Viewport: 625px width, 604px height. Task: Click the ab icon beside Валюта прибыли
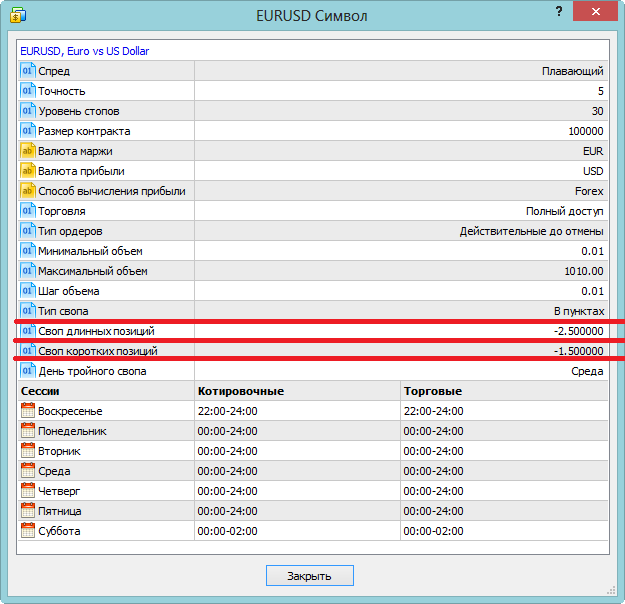click(x=28, y=171)
